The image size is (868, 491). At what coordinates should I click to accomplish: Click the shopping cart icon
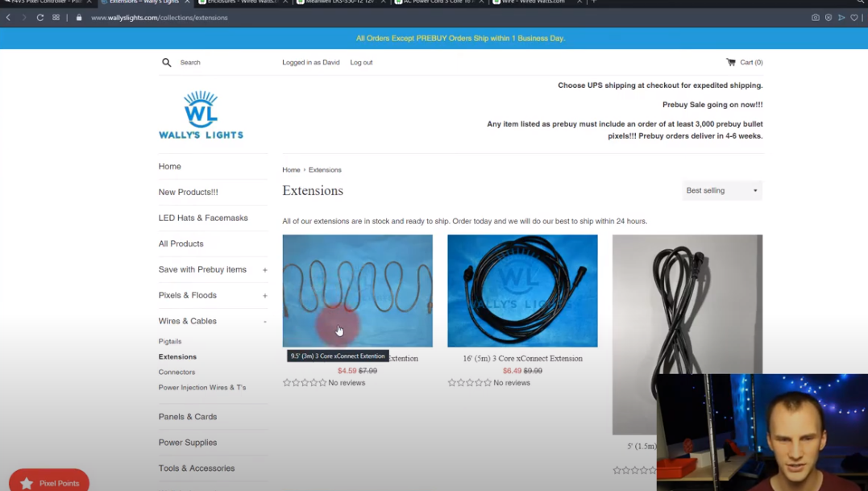731,62
